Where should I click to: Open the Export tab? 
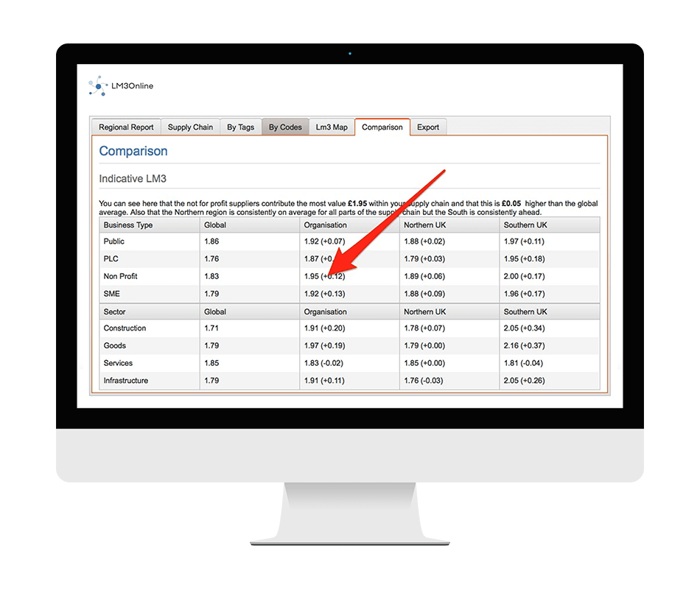428,127
